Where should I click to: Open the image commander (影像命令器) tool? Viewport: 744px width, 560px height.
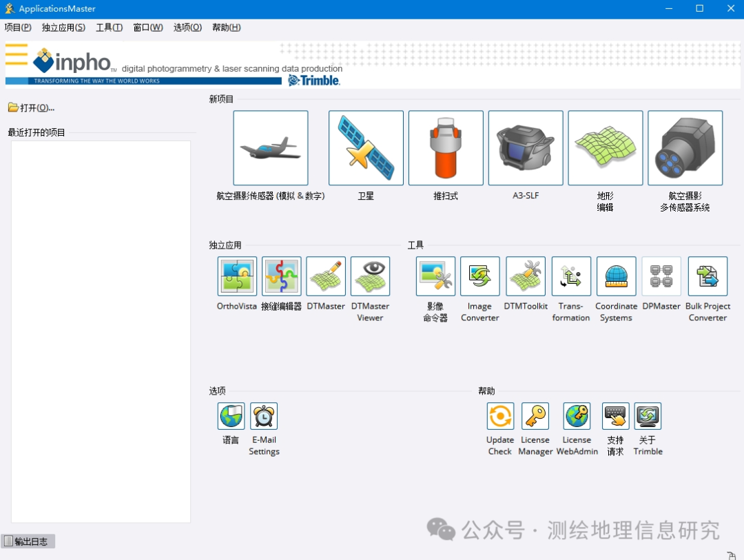click(x=435, y=276)
